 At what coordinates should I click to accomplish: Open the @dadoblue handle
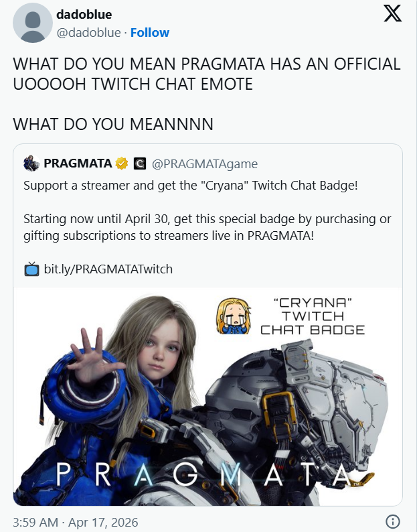88,33
